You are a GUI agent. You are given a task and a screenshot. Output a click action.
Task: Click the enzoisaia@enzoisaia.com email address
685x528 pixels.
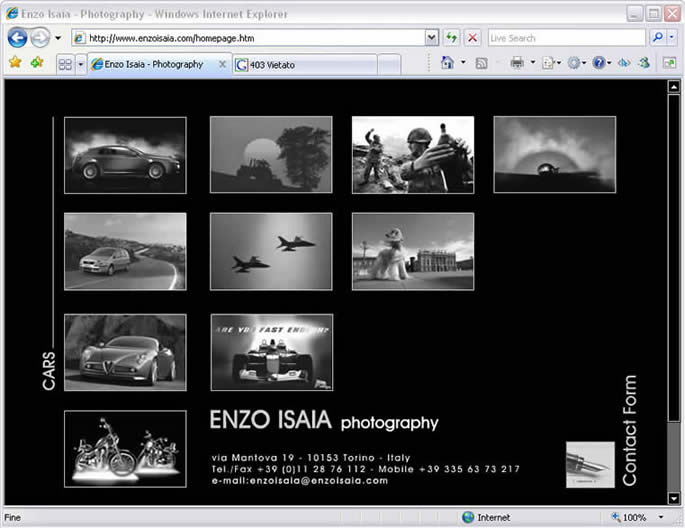tap(299, 481)
